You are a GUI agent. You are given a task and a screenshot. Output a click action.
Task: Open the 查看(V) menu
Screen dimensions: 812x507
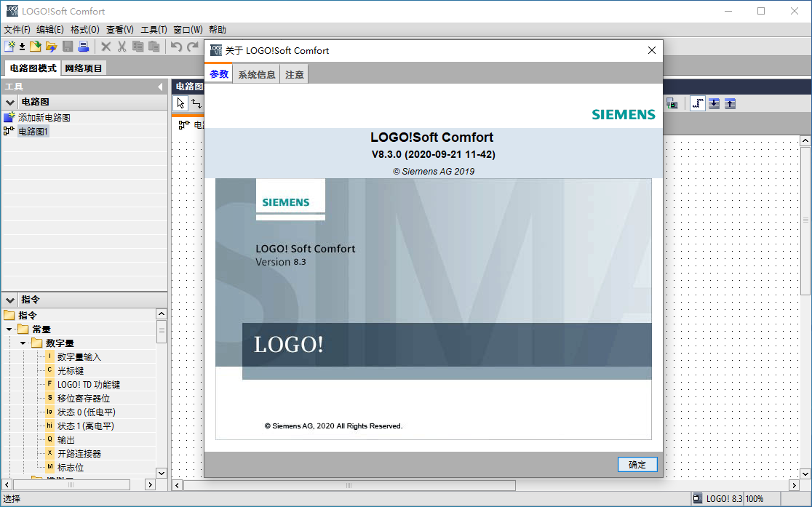pos(119,30)
